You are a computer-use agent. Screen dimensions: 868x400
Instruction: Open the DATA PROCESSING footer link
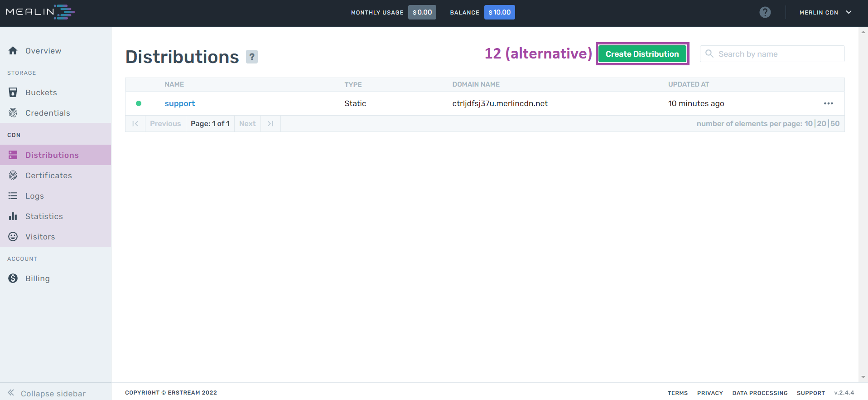click(760, 393)
